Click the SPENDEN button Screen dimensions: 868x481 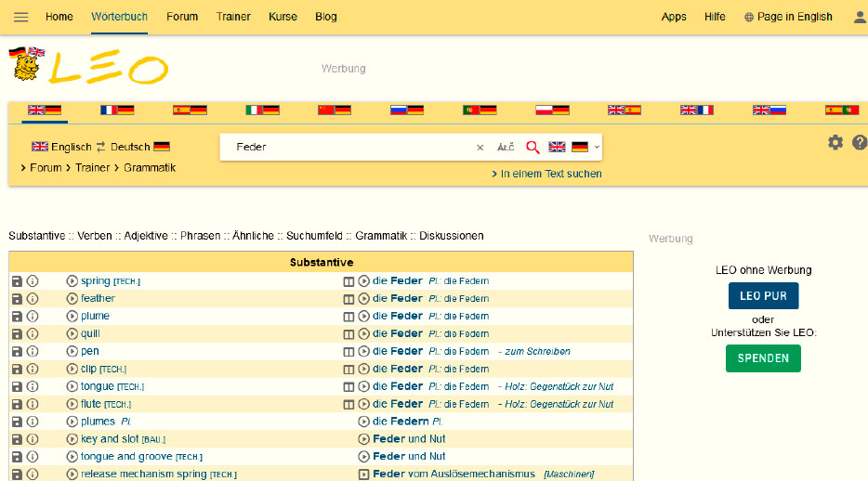763,358
